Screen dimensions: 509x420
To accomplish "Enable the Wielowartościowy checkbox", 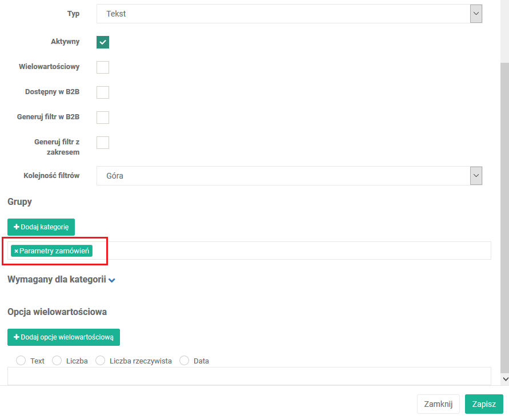I will (103, 67).
